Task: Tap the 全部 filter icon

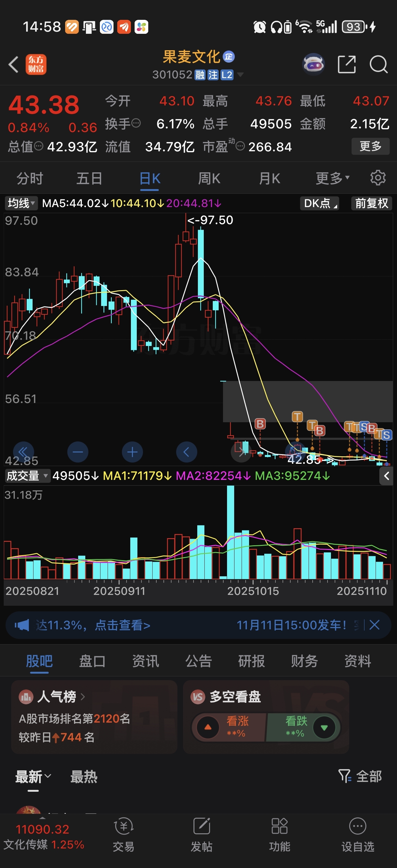Action: coord(345,776)
